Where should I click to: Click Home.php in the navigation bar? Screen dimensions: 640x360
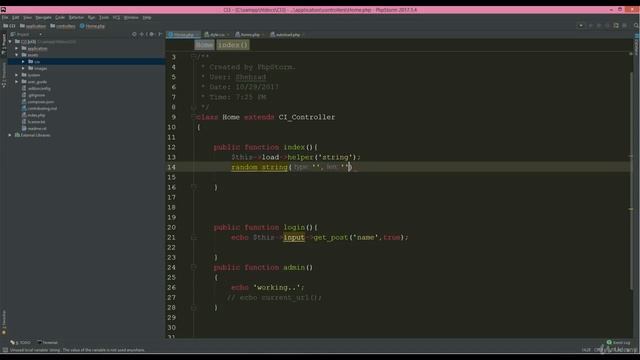pyautogui.click(x=93, y=26)
